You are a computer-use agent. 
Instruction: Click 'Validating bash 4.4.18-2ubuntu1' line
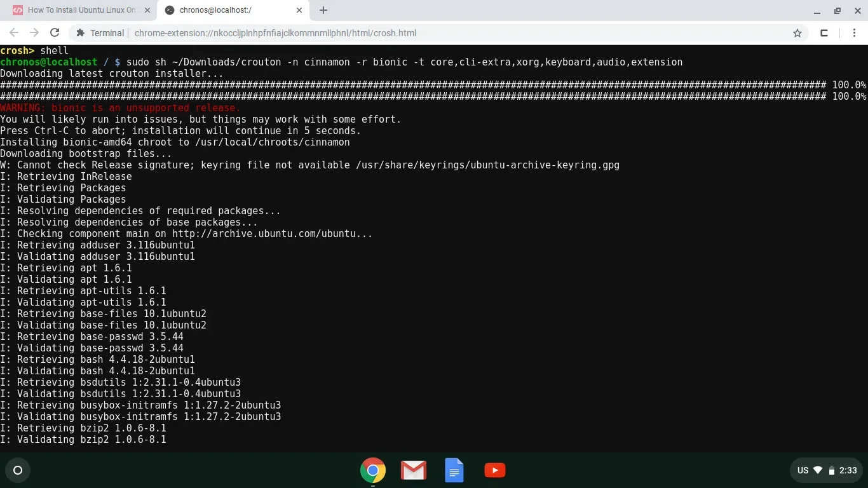97,371
